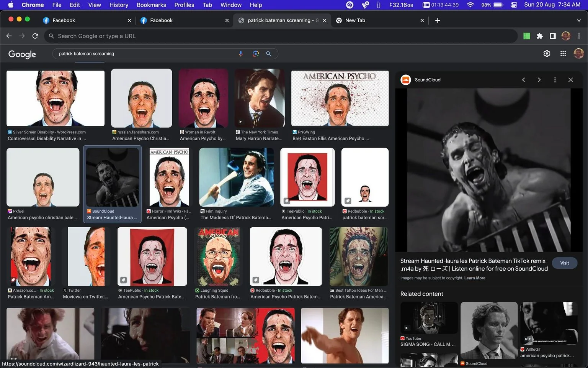Click the magnifier search button in Google box

coord(269,54)
